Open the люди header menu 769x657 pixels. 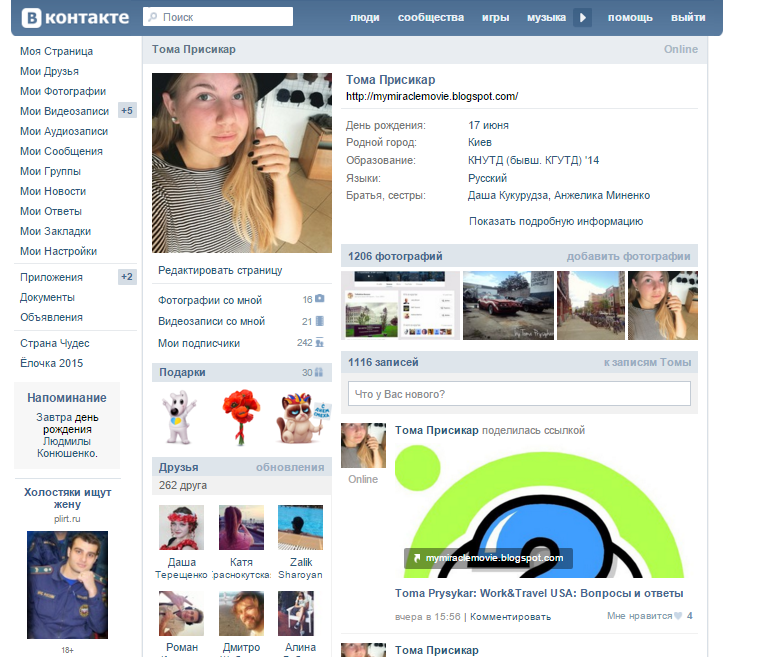(364, 18)
